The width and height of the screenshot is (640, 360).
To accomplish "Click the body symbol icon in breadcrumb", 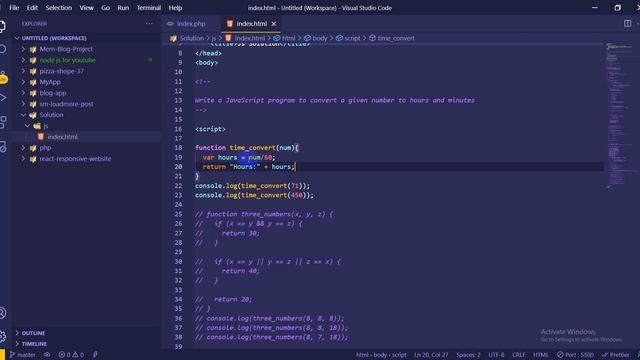I will point(307,38).
